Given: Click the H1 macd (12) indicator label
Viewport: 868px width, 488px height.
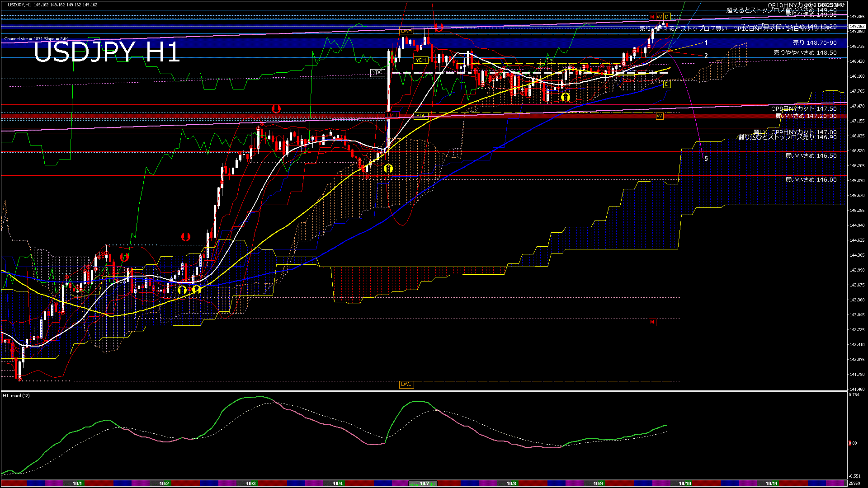Looking at the screenshot, I should (x=16, y=395).
